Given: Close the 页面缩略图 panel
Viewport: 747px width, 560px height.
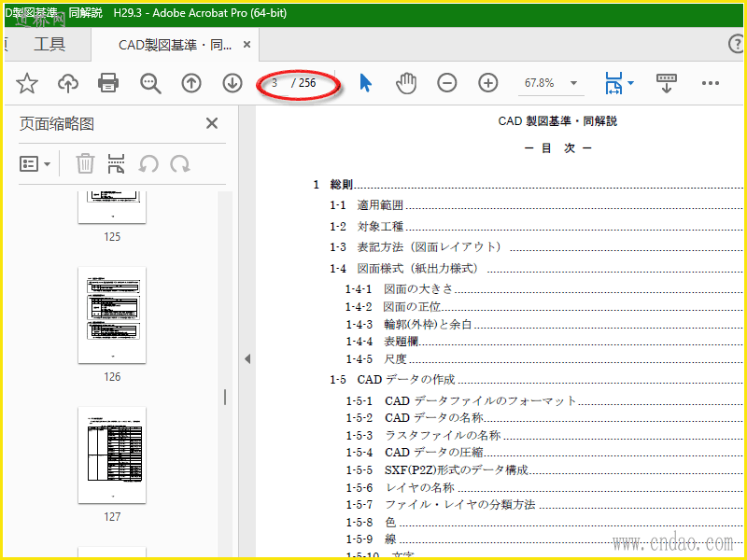Looking at the screenshot, I should point(212,123).
